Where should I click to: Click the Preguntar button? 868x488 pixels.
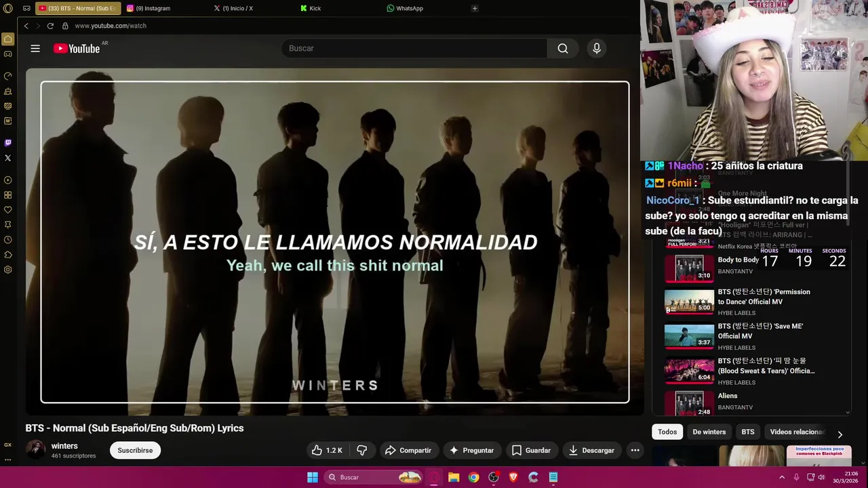coord(471,450)
